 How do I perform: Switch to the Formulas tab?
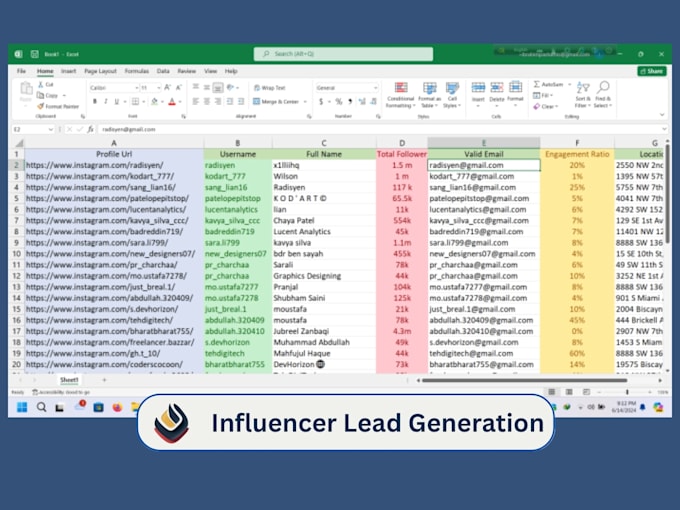(x=137, y=71)
